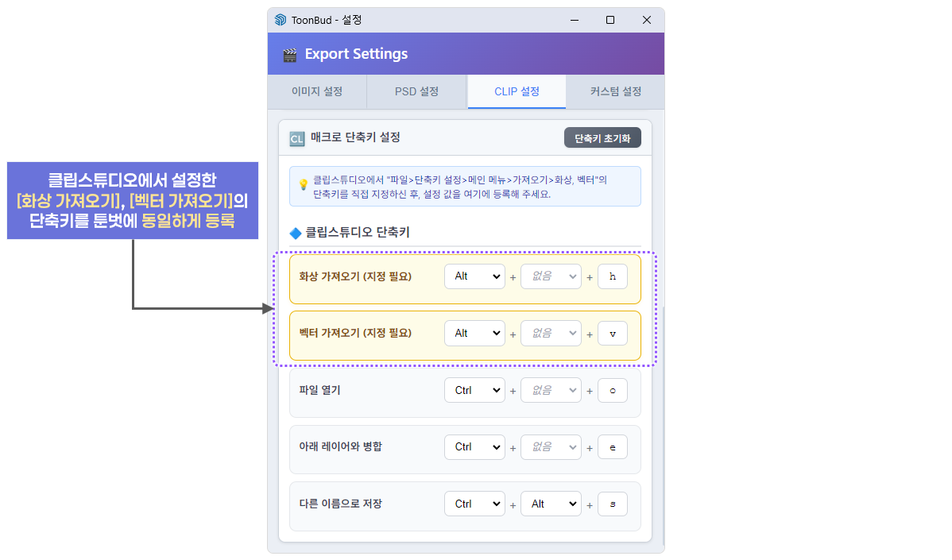
Task: Open the 없음 dropdown for 아래 레이어와 병합
Action: 551,446
